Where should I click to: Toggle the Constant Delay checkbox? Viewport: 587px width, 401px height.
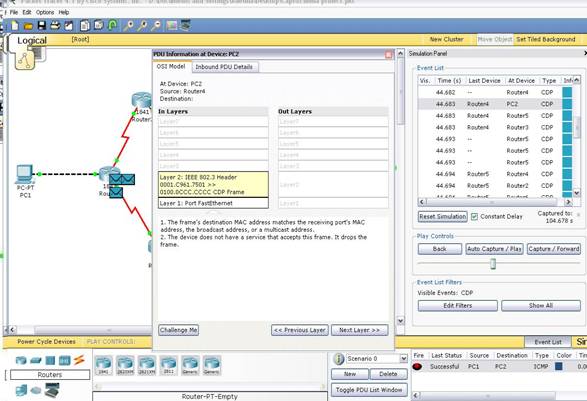[x=474, y=217]
